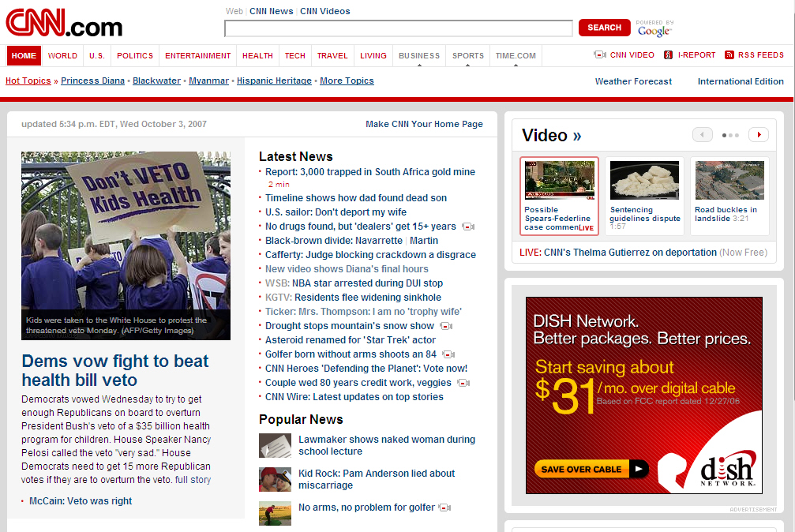795x532 pixels.
Task: Click the Save Over Cable ad button
Action: click(x=591, y=469)
